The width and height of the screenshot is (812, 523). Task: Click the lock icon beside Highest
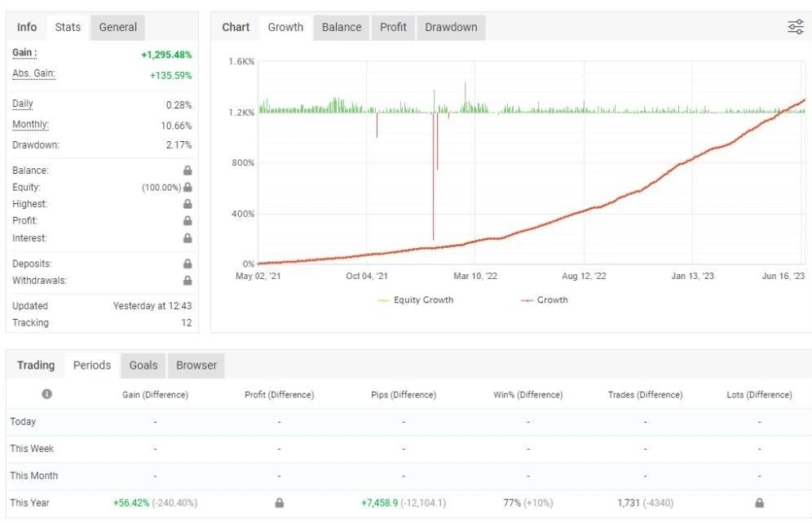click(x=188, y=204)
